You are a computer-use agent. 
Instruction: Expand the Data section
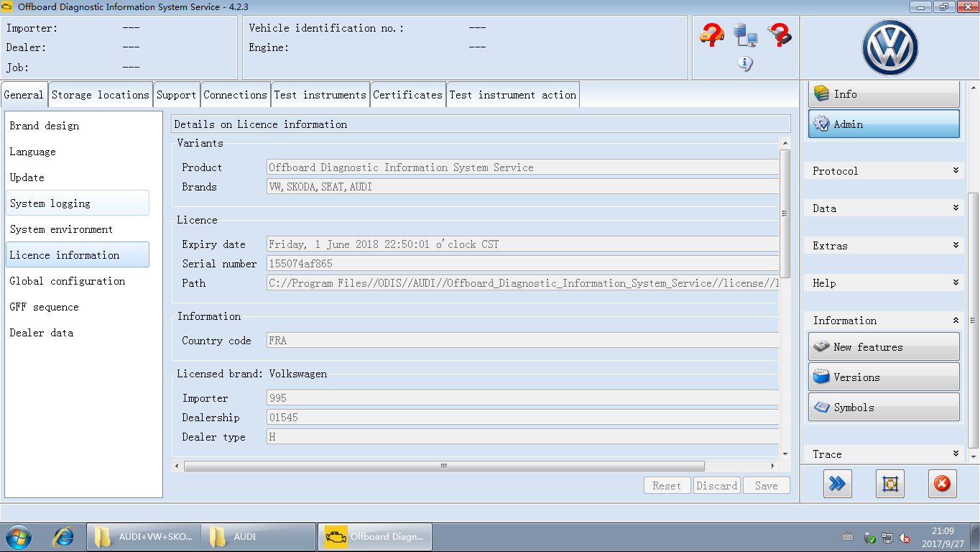pyautogui.click(x=885, y=208)
